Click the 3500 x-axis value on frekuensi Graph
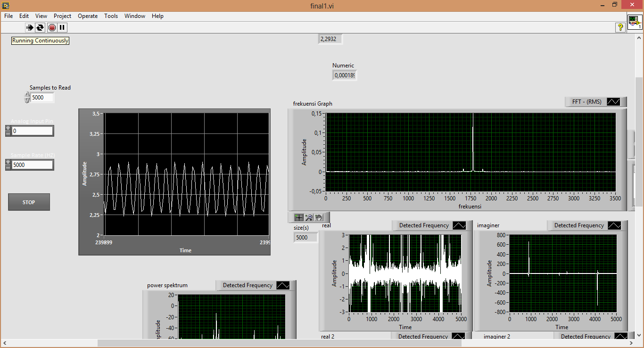 pyautogui.click(x=615, y=199)
